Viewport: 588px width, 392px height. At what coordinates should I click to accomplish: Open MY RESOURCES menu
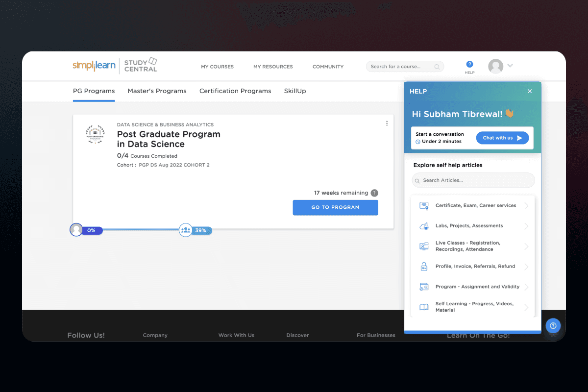273,67
